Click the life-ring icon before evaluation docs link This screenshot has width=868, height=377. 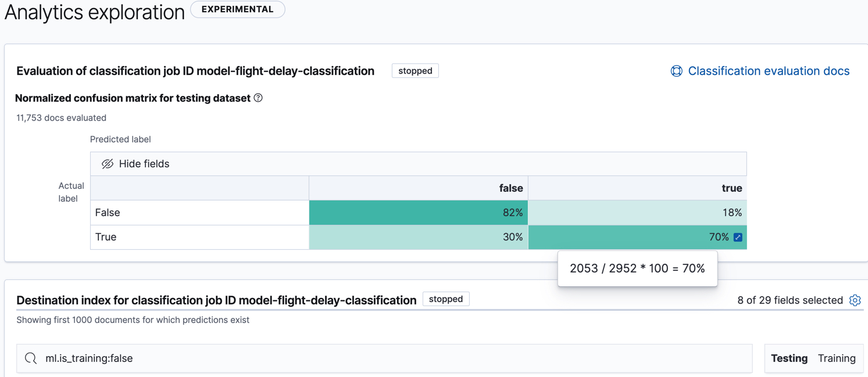point(676,70)
